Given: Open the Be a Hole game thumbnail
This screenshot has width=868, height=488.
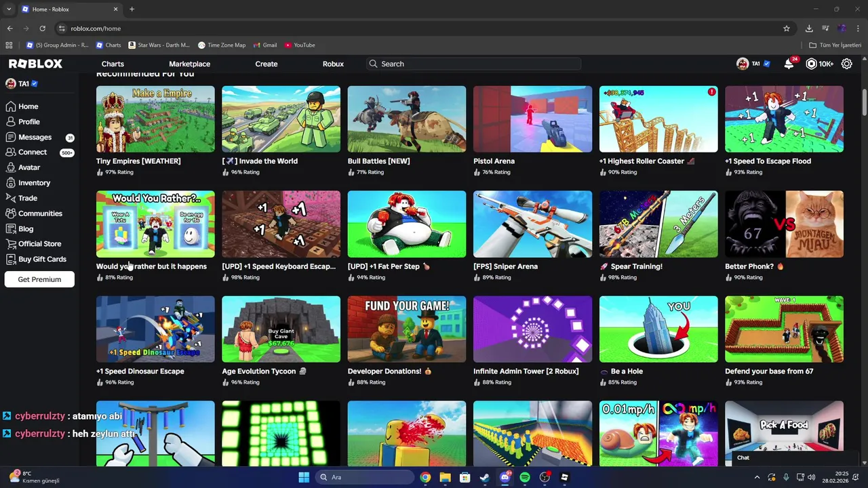Looking at the screenshot, I should coord(658,329).
